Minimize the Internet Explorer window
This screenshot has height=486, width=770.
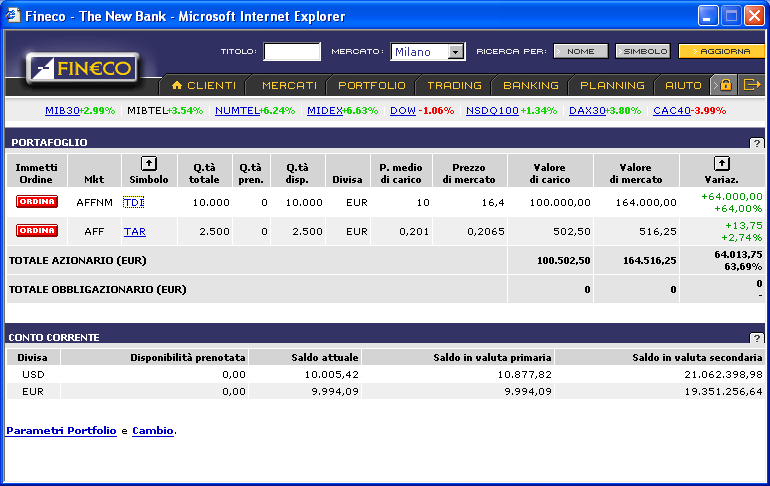pyautogui.click(x=708, y=16)
